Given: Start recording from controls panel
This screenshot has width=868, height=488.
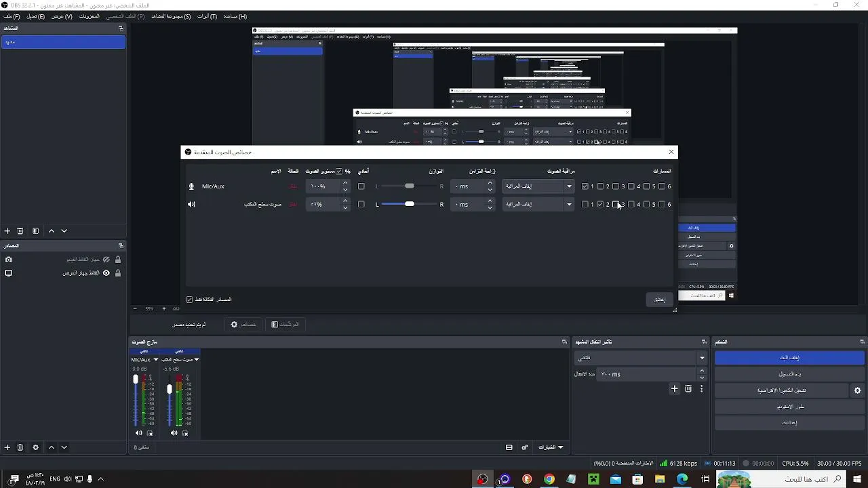Looking at the screenshot, I should click(x=789, y=374).
